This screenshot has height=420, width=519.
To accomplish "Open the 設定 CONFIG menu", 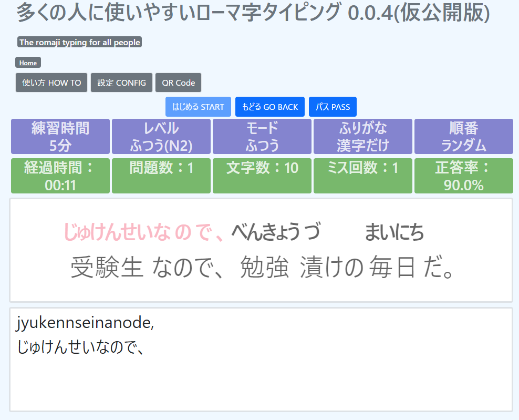I will pyautogui.click(x=121, y=83).
